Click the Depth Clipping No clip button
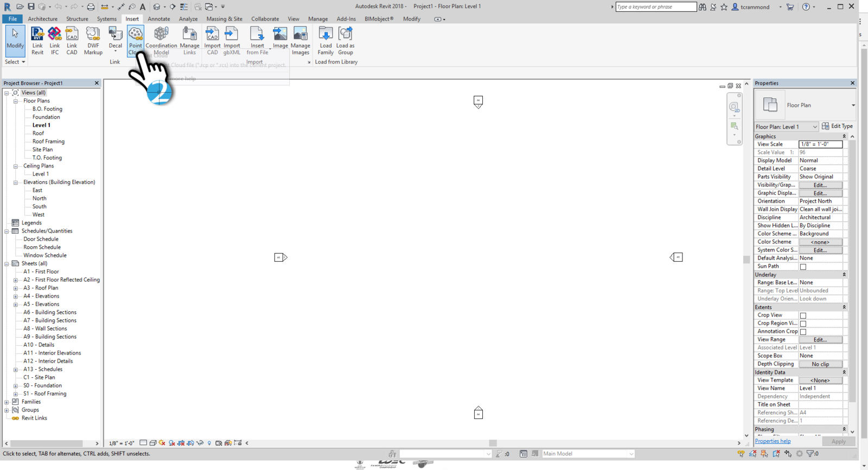This screenshot has height=470, width=868. 820,364
